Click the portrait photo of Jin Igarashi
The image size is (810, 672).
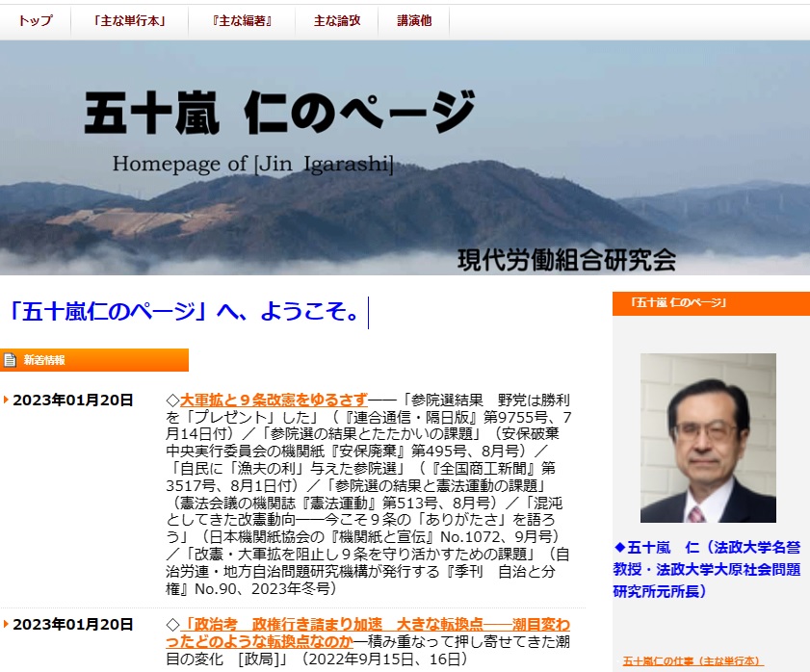pos(708,437)
